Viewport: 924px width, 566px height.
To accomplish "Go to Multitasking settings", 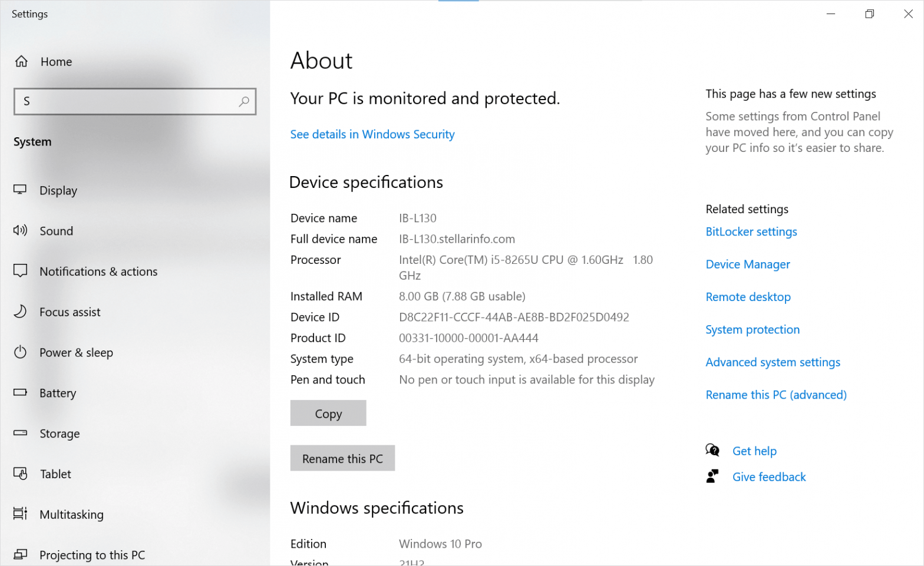I will tap(71, 515).
